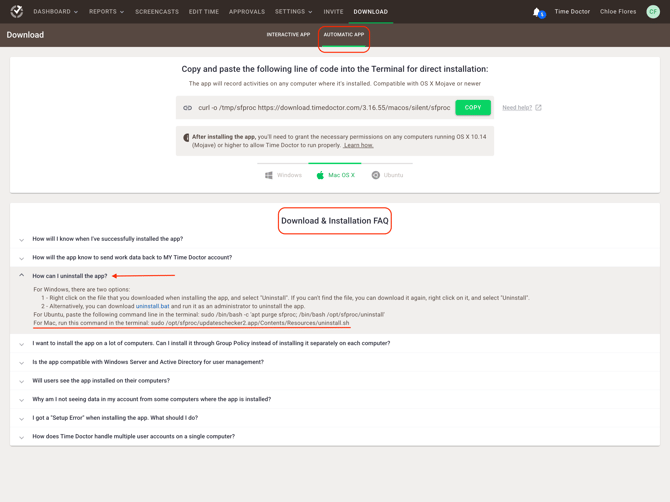
Task: Open Edit Time from the top menu
Action: (204, 12)
